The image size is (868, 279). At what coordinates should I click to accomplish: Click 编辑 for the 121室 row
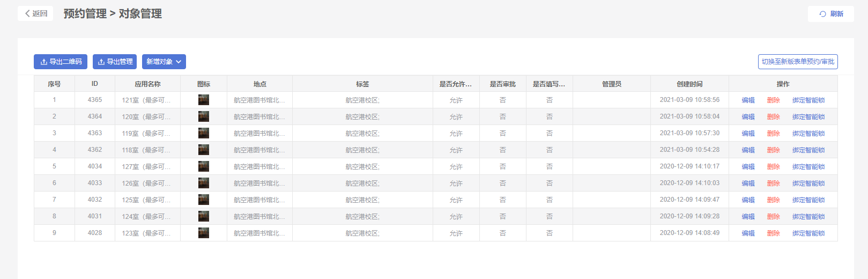[x=748, y=100]
